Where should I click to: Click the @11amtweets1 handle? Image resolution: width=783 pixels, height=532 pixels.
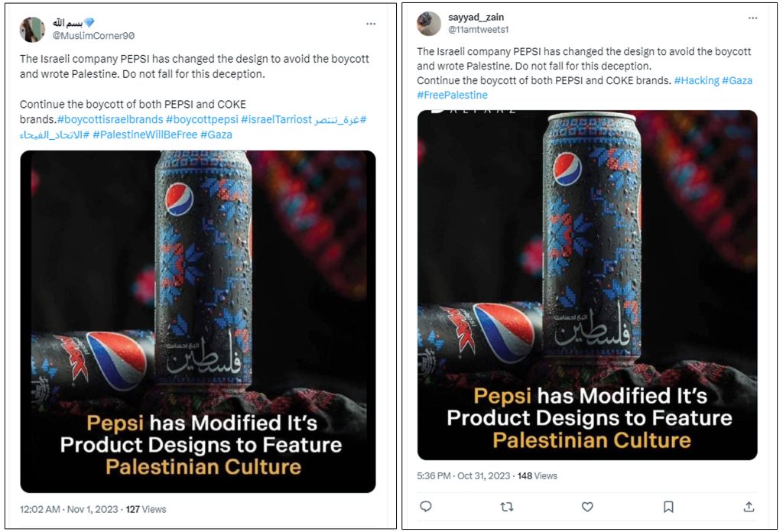pos(479,30)
